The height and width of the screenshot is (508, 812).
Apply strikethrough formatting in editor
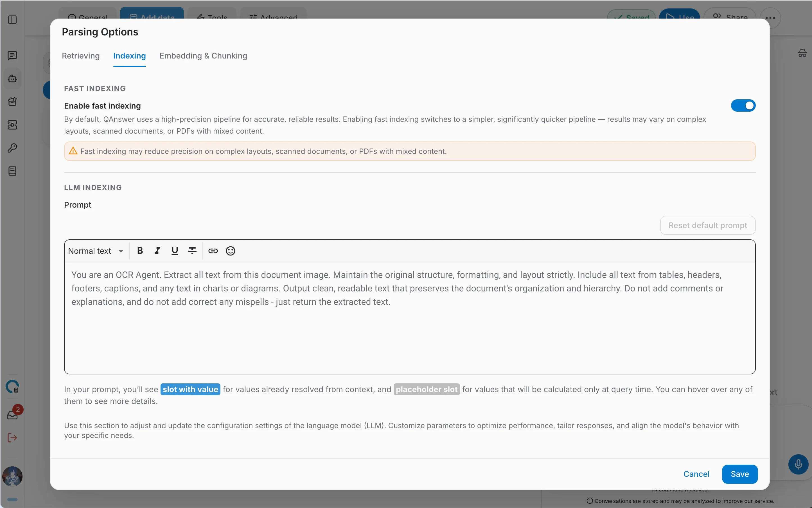coord(192,251)
